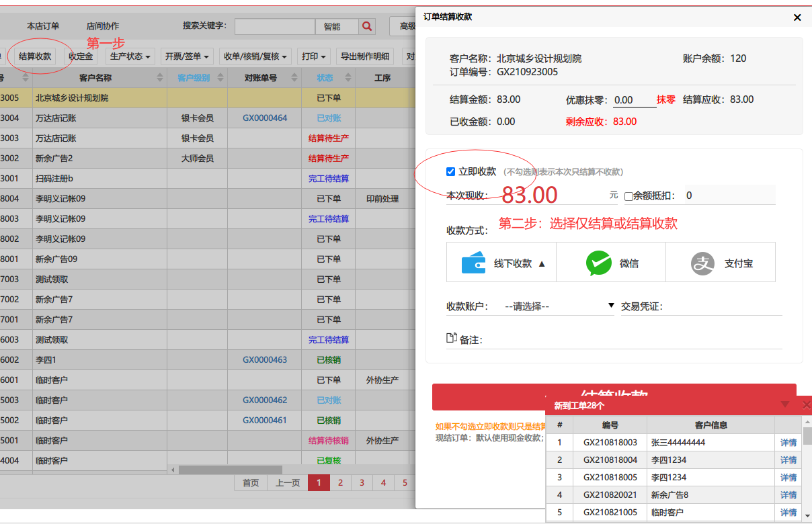Click current page 1 in pagination
Viewport: 812px width, 524px height.
click(319, 482)
